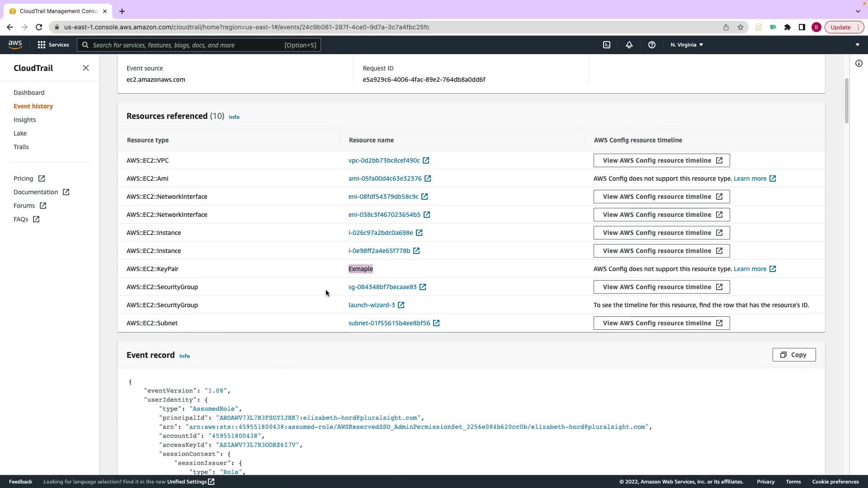
Task: Open Insights in the sidebar
Action: point(24,120)
